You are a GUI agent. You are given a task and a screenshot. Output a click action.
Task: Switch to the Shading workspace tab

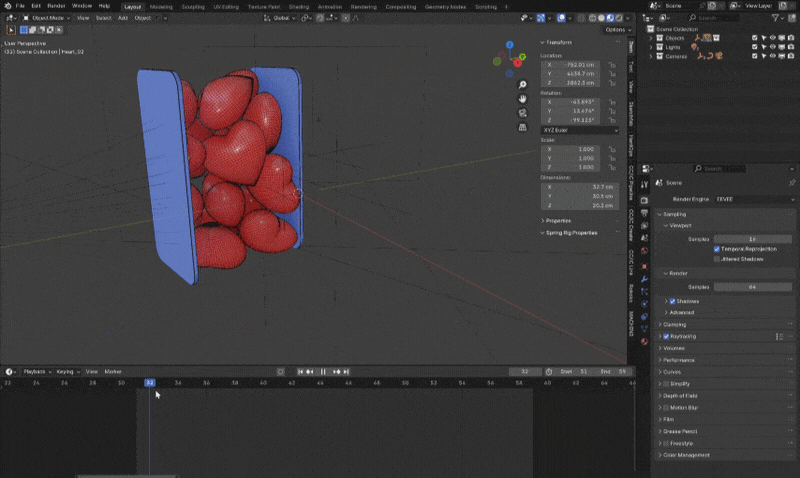[299, 6]
